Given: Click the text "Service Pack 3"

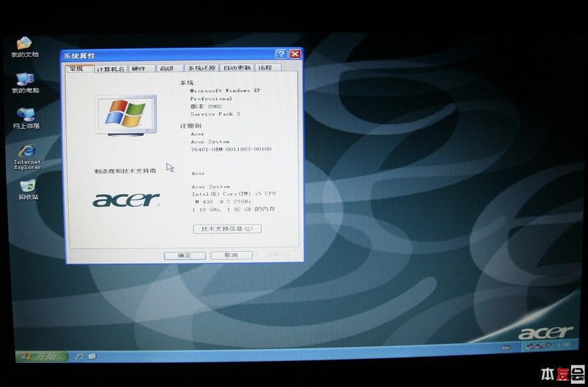Looking at the screenshot, I should [x=215, y=114].
